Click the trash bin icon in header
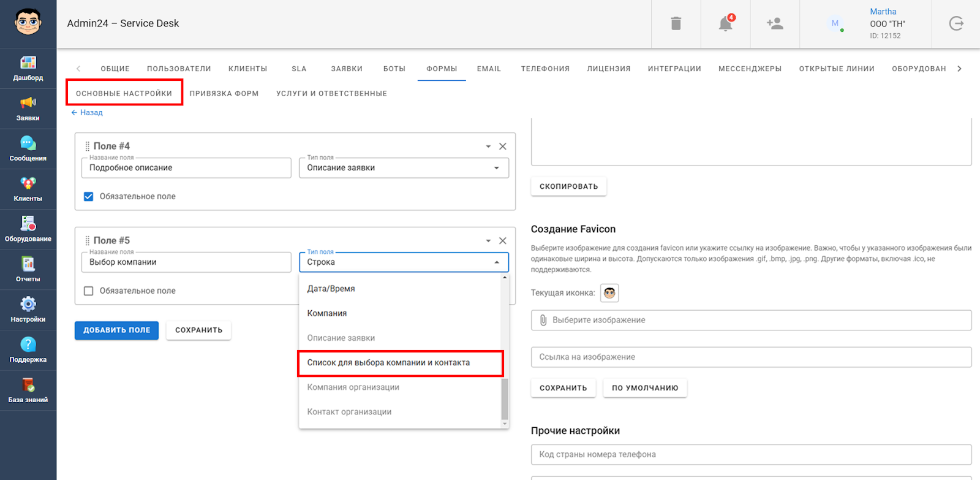980x480 pixels. pos(676,24)
